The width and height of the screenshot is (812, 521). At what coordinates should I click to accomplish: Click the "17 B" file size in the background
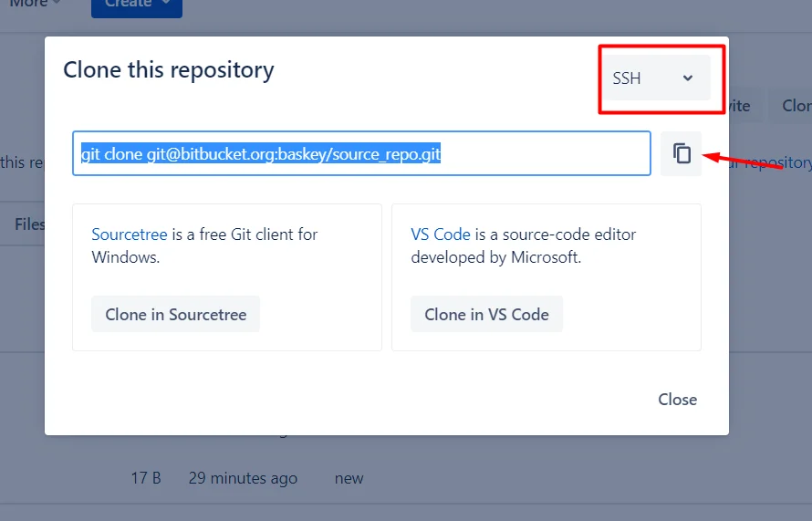pos(145,477)
